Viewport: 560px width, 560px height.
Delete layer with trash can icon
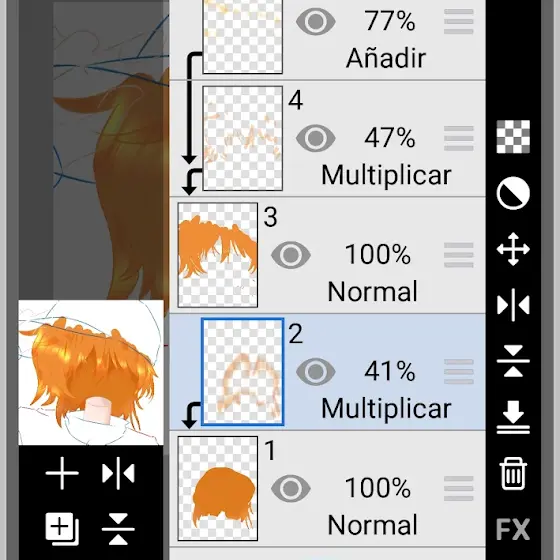point(513,473)
